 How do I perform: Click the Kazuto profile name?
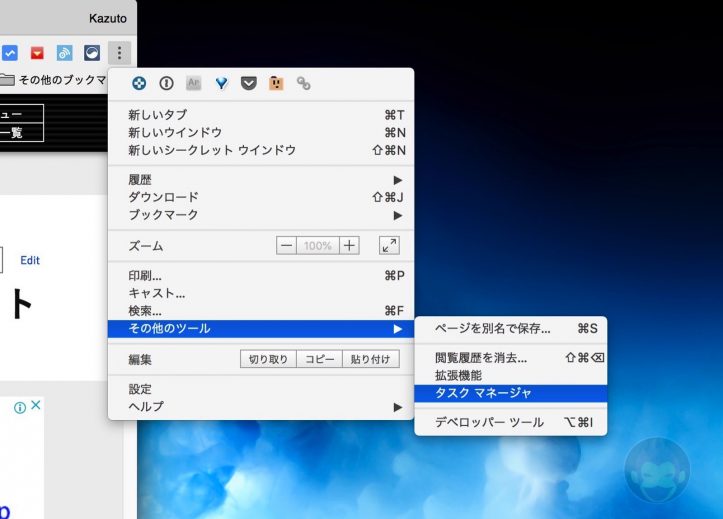click(x=108, y=18)
